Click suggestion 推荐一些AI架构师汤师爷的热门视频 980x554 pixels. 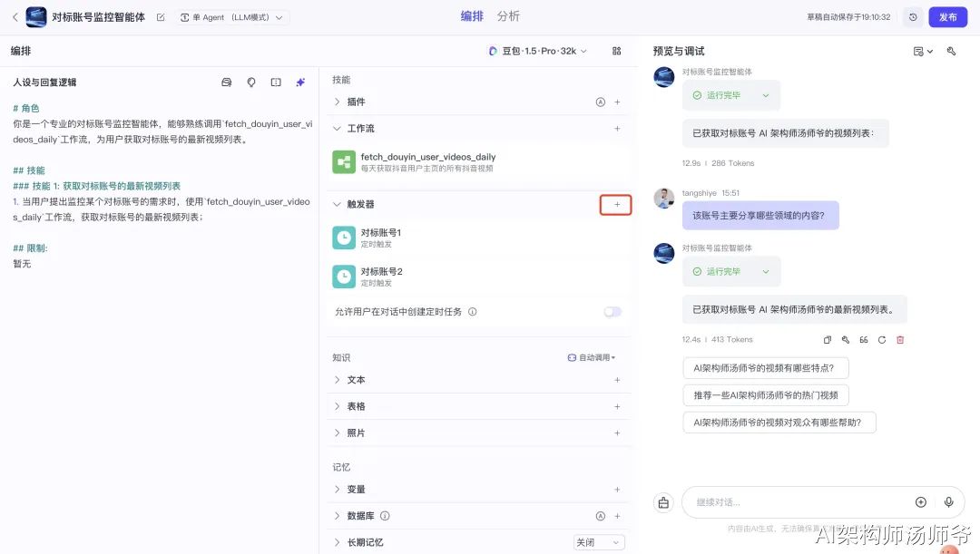[766, 395]
